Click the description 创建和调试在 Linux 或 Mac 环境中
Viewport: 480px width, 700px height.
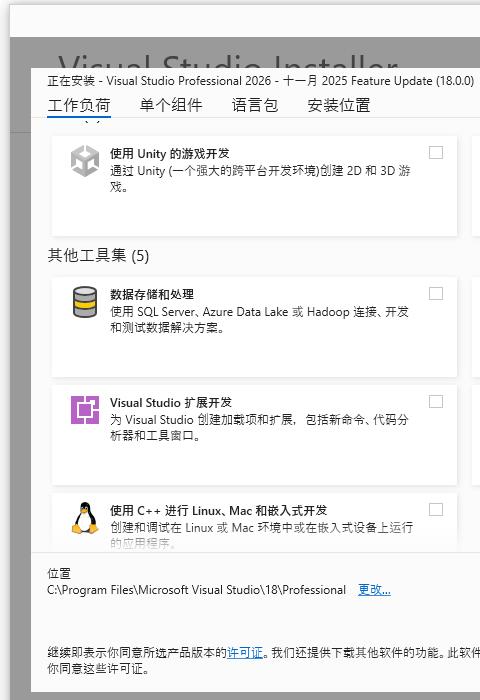tap(261, 535)
